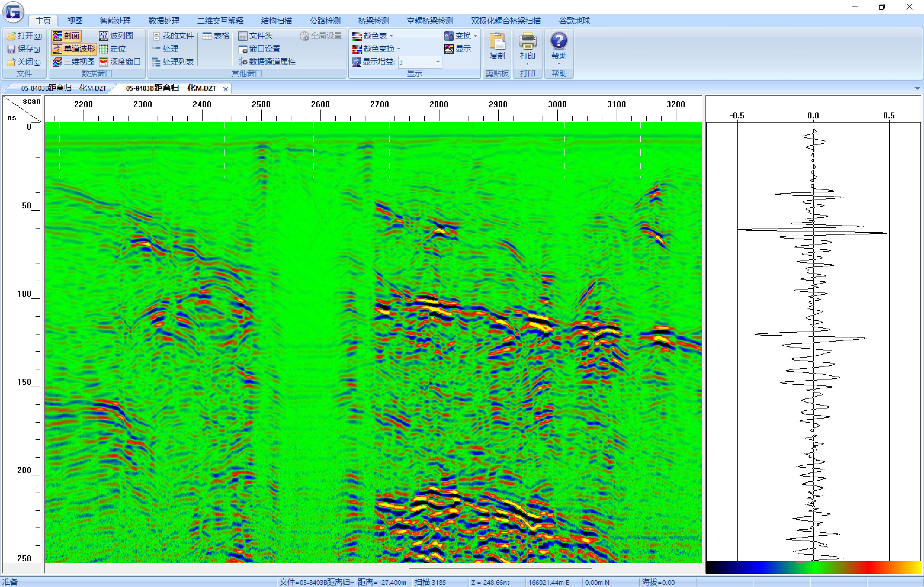Open 帮助 help icon
This screenshot has width=924, height=587.
coord(559,41)
